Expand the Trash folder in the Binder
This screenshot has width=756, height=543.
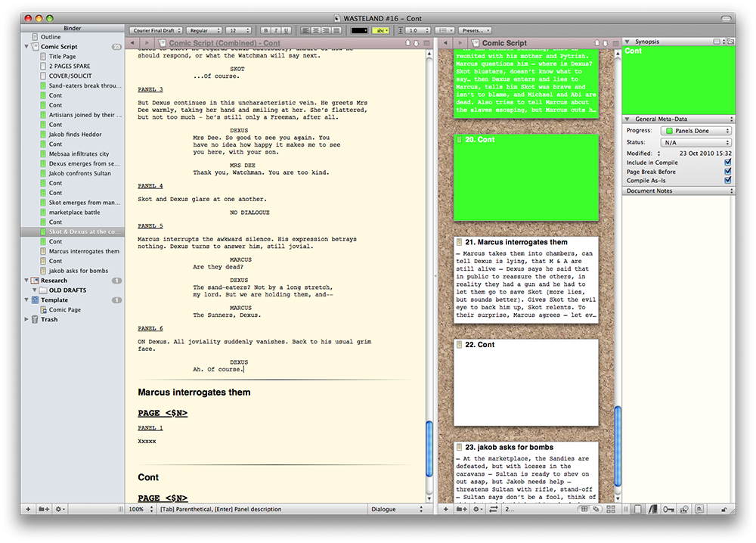(x=26, y=320)
